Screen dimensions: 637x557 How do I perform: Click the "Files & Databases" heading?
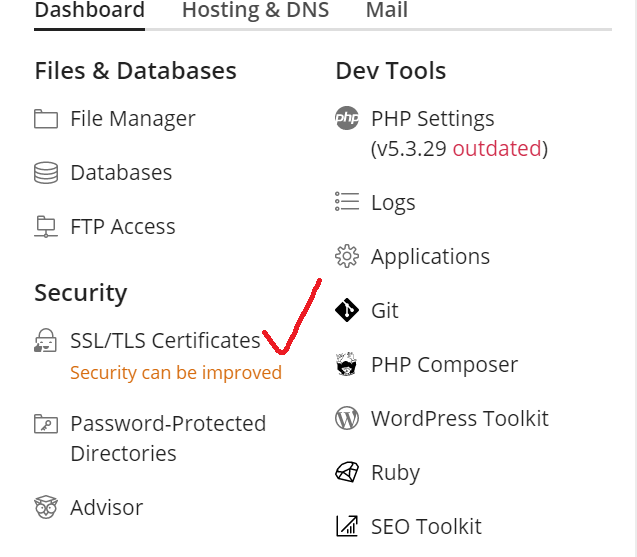tap(136, 71)
